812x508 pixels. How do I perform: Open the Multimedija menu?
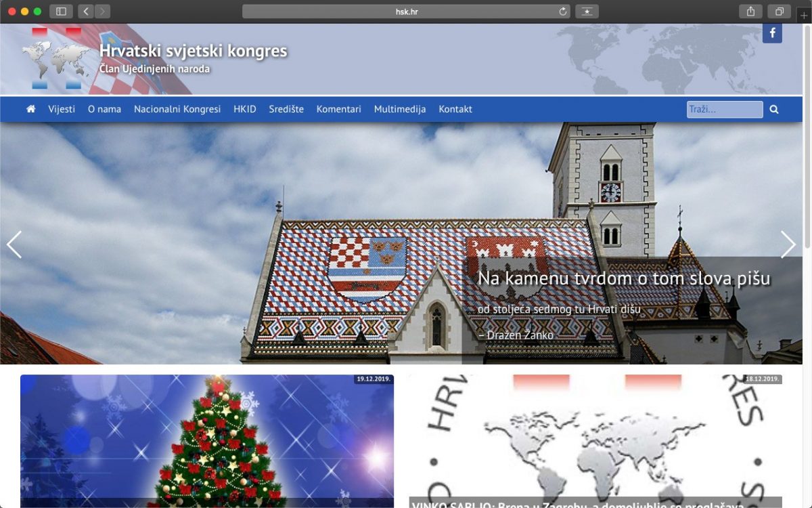tap(399, 109)
